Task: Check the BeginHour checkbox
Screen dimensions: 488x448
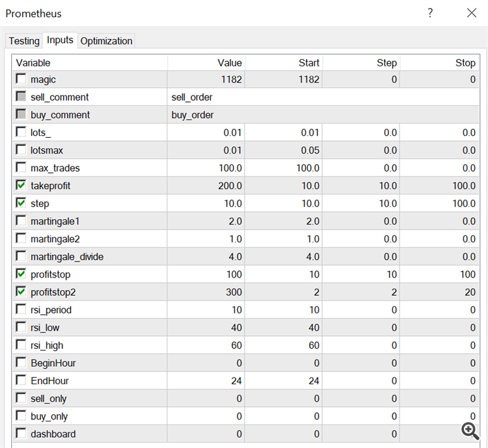Action: pos(21,362)
